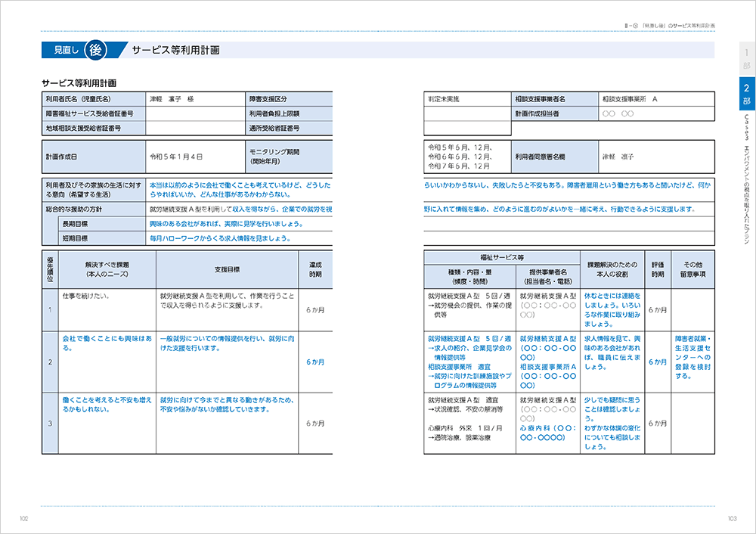Click the empty 障害福祉サービス受給者証番号 field

(195, 114)
